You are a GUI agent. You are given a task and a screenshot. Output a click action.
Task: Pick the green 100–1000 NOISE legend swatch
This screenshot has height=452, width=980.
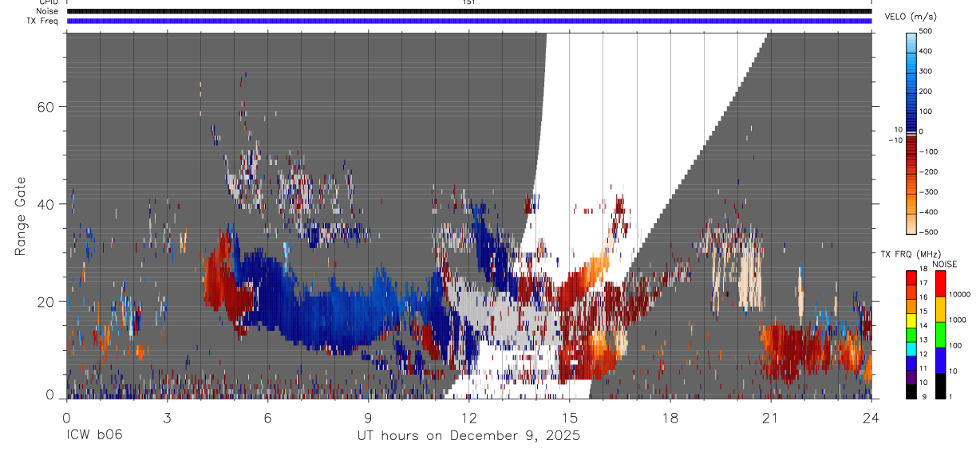point(941,335)
